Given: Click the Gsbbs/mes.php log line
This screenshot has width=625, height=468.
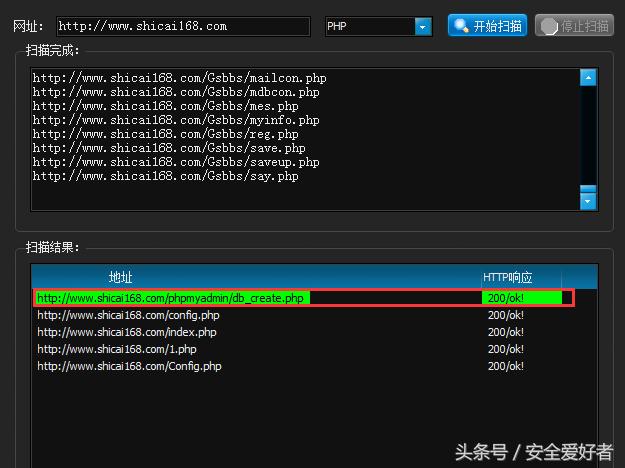Looking at the screenshot, I should (x=165, y=106).
